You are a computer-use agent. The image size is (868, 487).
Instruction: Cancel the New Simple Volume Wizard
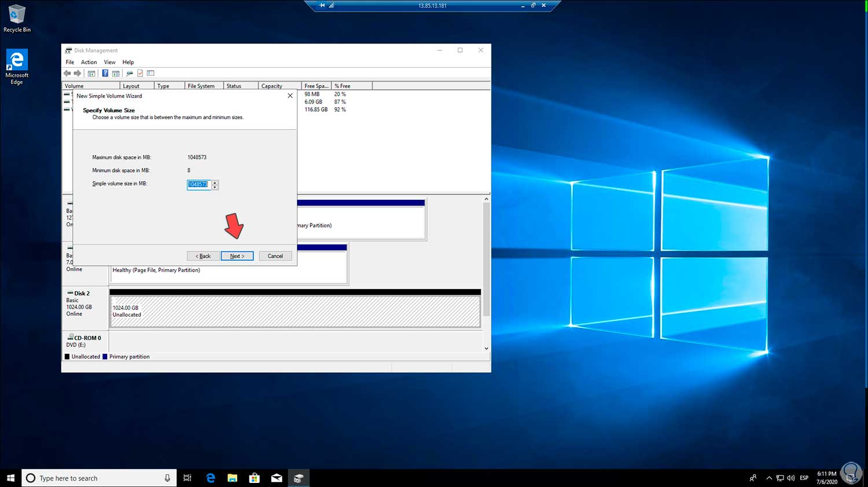[x=275, y=256]
